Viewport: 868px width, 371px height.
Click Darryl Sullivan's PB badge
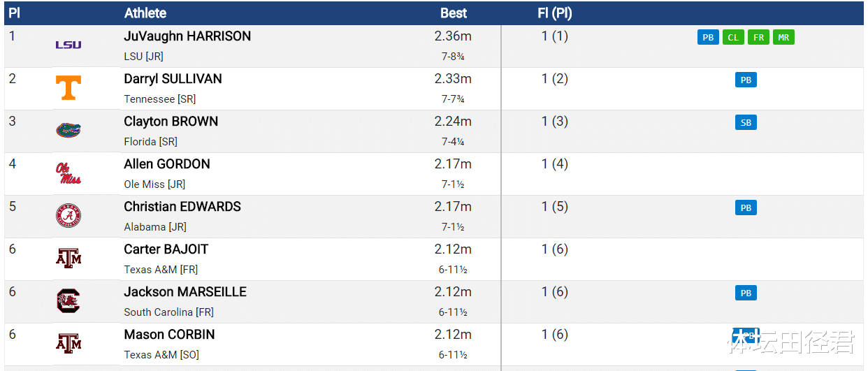pos(746,80)
